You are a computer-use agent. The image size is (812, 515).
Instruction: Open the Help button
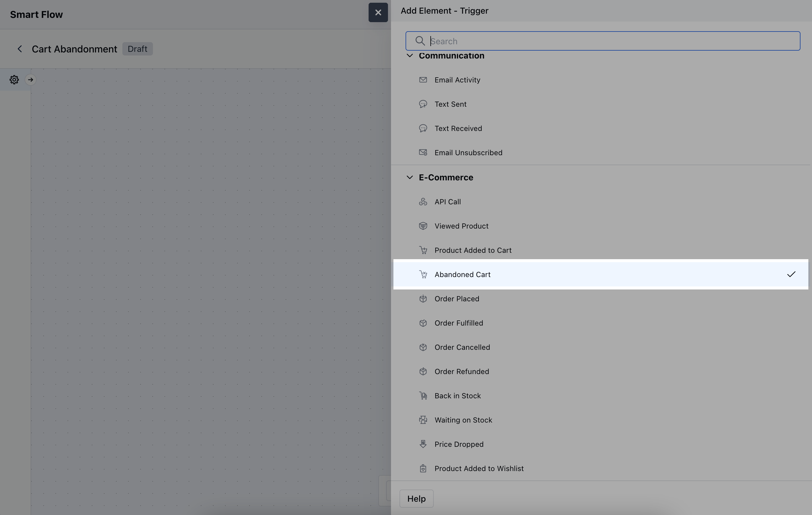pyautogui.click(x=416, y=498)
